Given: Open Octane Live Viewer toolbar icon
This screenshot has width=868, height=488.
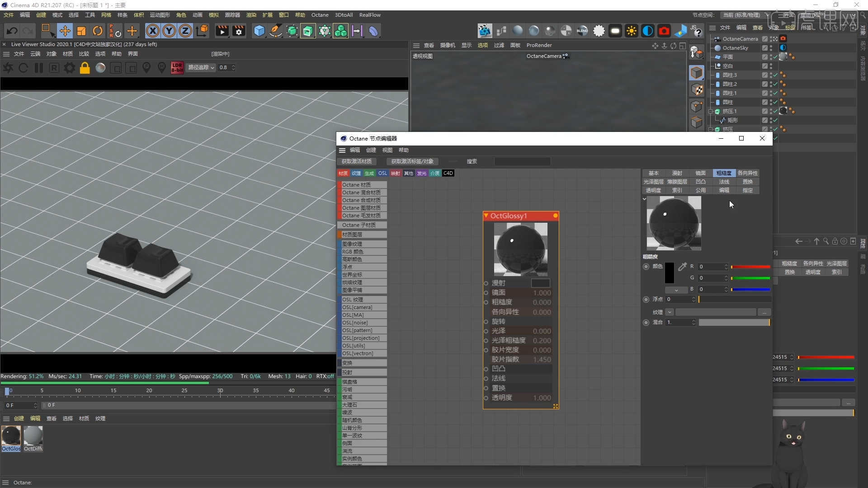Looking at the screenshot, I should [485, 31].
